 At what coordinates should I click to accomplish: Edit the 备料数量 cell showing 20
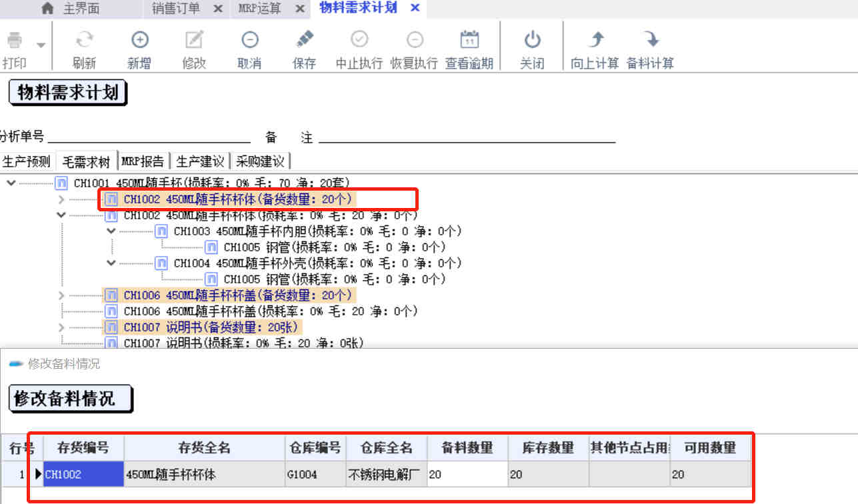pos(467,475)
